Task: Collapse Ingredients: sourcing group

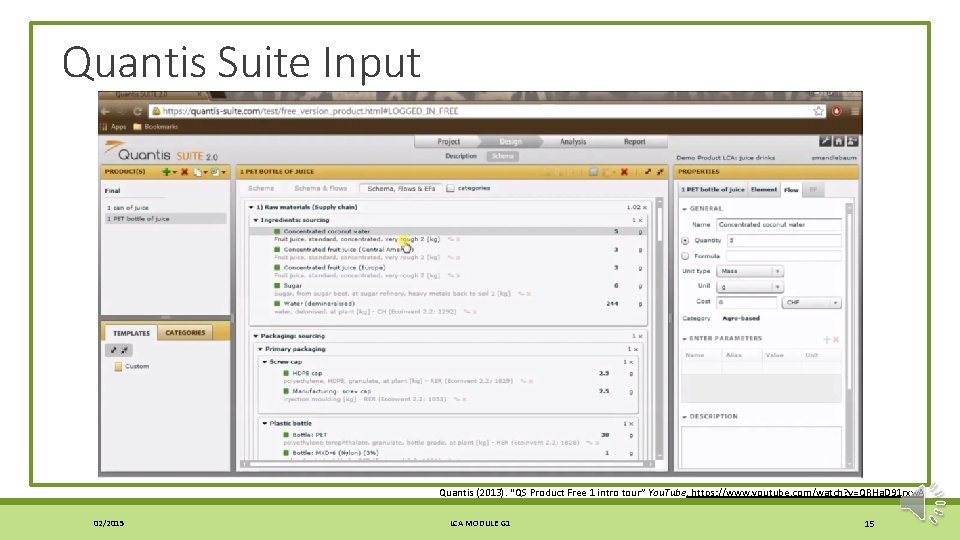Action: pos(256,220)
